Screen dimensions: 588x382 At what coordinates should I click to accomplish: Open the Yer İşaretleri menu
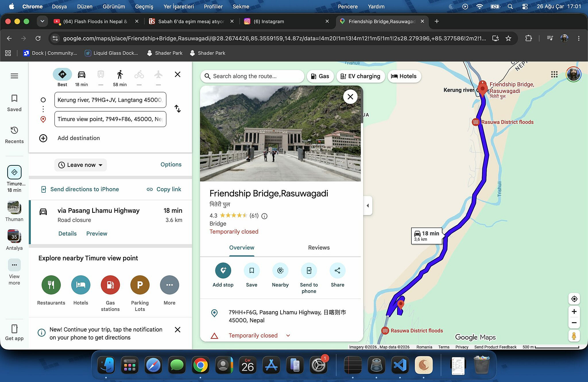[x=179, y=6]
